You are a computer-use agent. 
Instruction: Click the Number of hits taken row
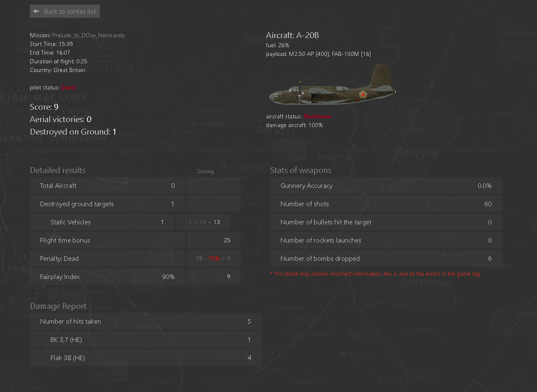click(x=146, y=322)
